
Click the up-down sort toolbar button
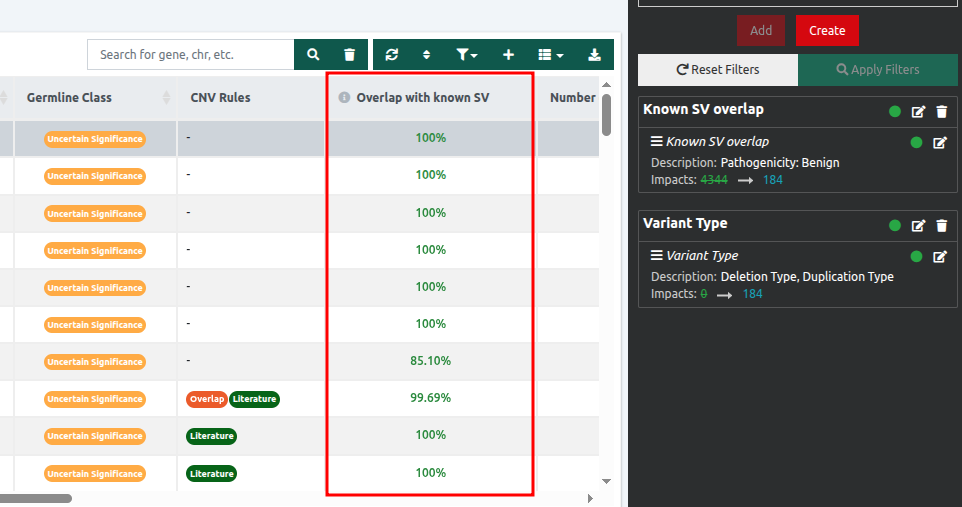click(x=427, y=55)
